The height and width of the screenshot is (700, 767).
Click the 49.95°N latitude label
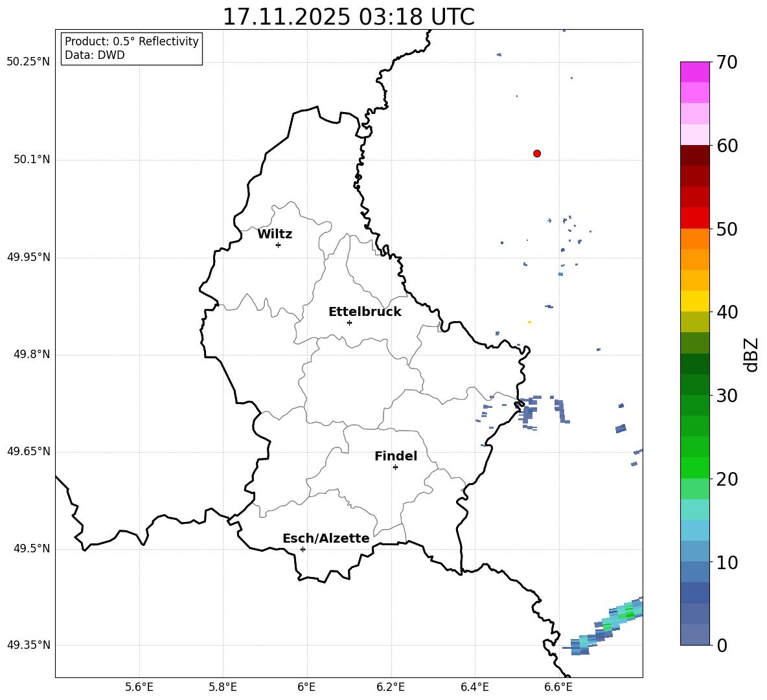click(29, 257)
